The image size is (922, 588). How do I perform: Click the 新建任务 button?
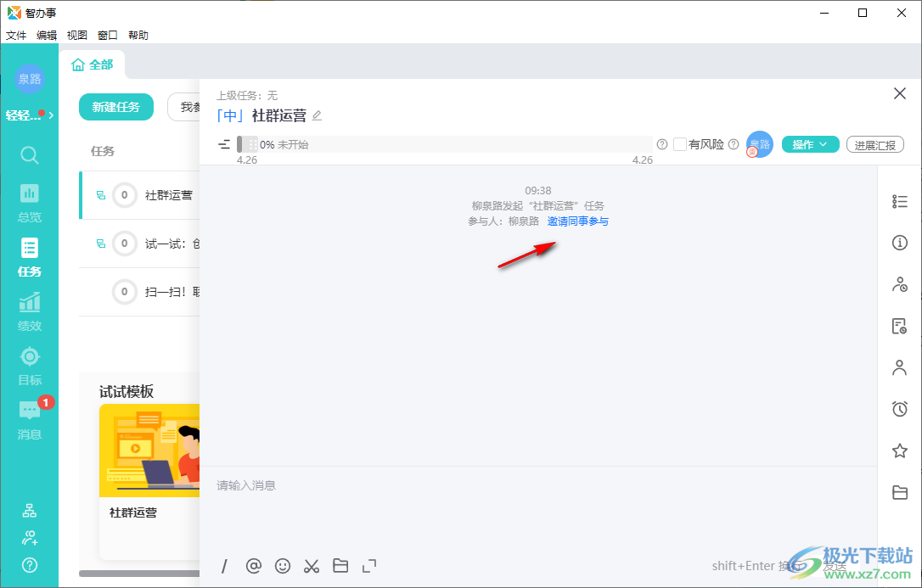pos(116,107)
